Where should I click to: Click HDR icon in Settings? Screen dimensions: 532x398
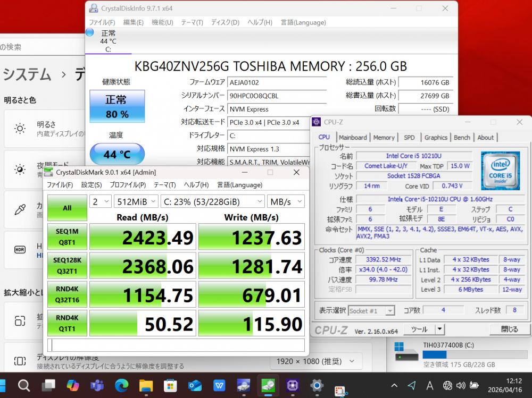[x=20, y=250]
